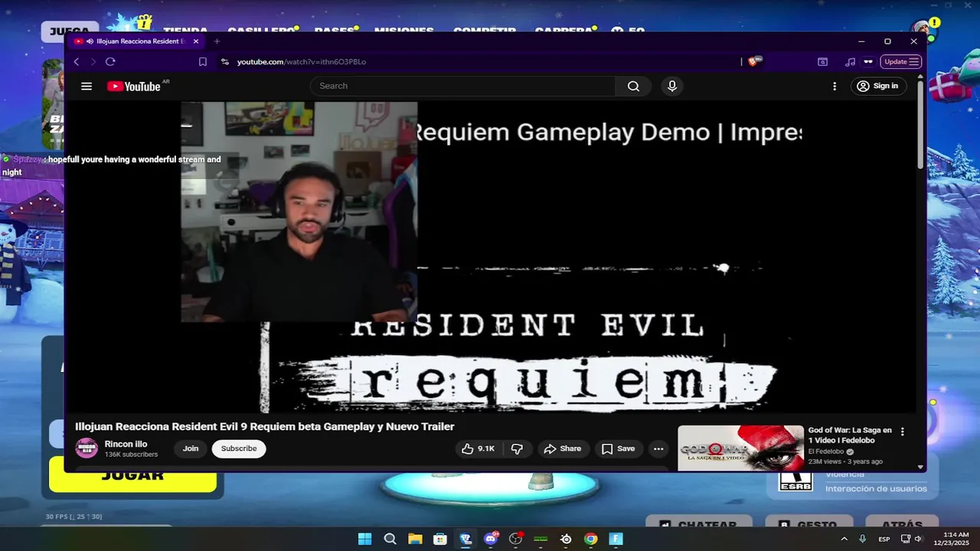Screen dimensions: 980x551
Task: Open Microsoft Store from the taskbar
Action: (x=440, y=539)
